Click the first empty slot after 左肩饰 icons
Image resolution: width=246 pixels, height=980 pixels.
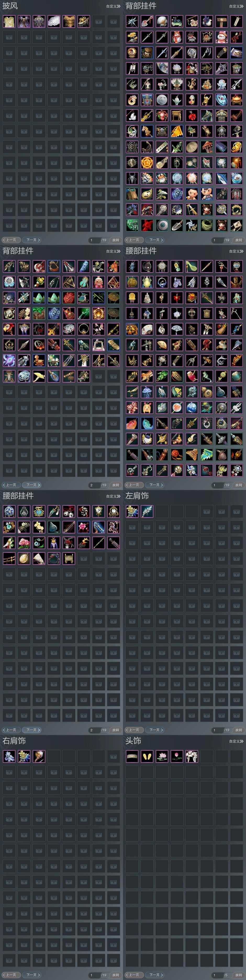162,511
